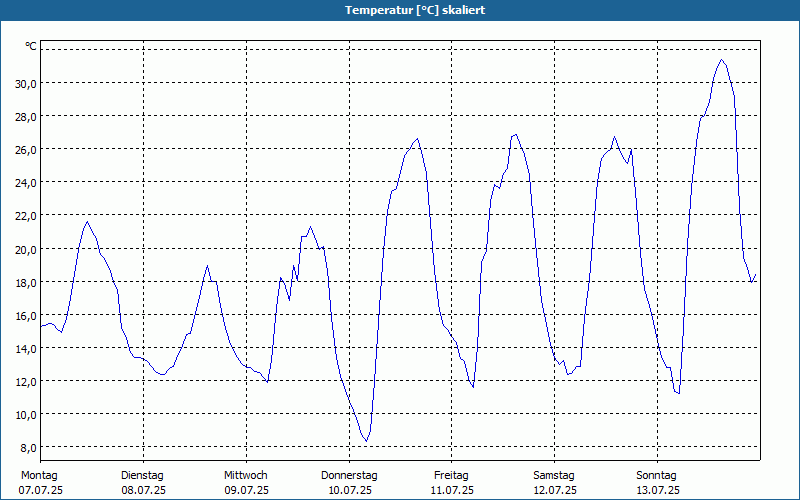Screen dimensions: 800x500
Task: Click the Montag afternoon peak of the curve
Action: 87,222
